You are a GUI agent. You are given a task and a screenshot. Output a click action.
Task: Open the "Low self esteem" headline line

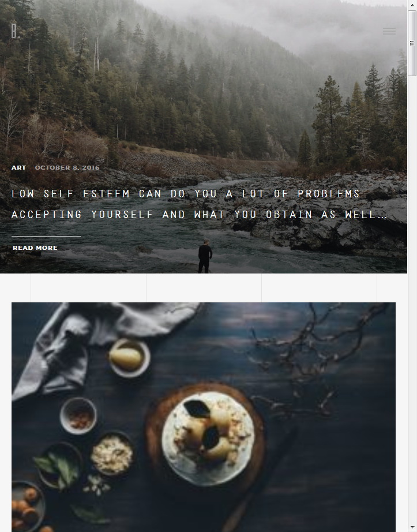[186, 194]
